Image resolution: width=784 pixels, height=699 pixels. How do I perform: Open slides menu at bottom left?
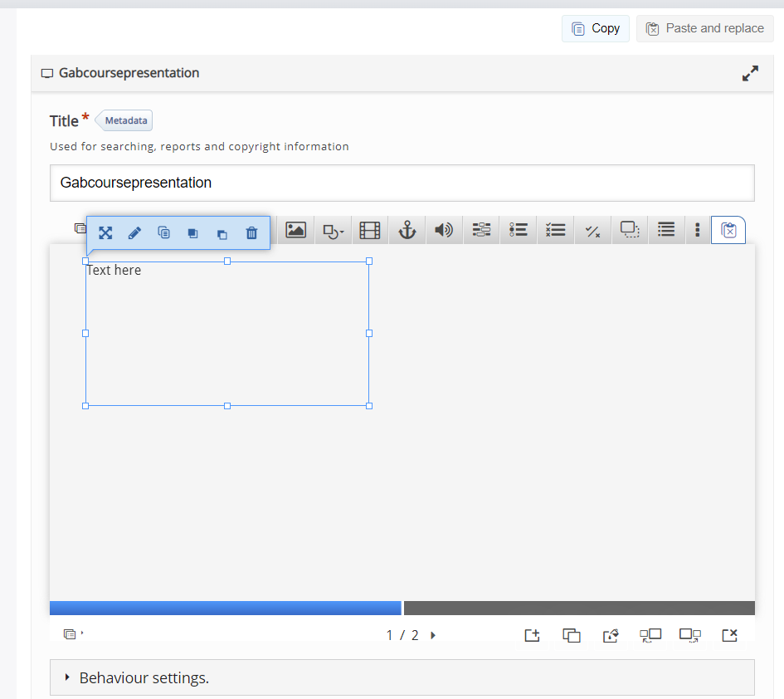coord(73,634)
